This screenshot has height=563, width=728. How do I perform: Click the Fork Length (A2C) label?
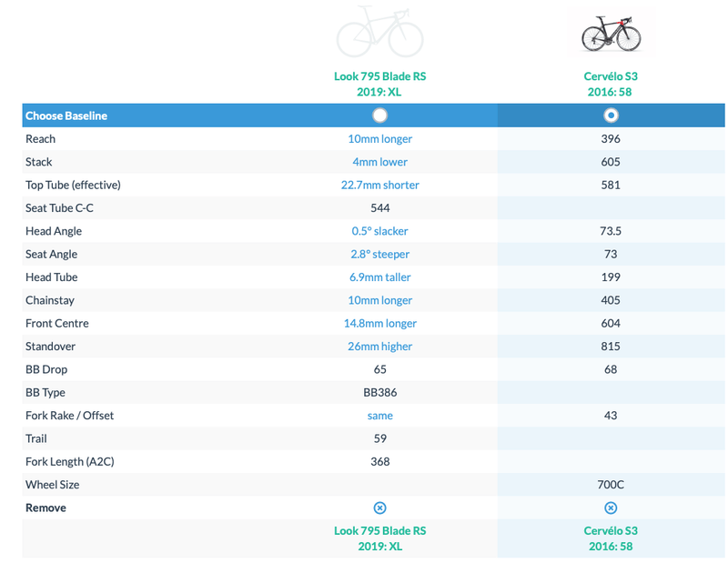click(70, 462)
